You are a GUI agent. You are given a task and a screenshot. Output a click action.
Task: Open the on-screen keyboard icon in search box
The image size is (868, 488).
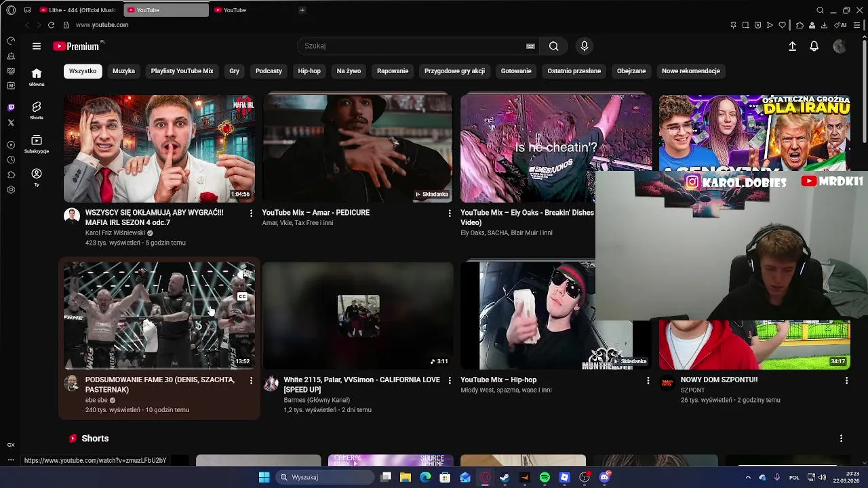530,46
